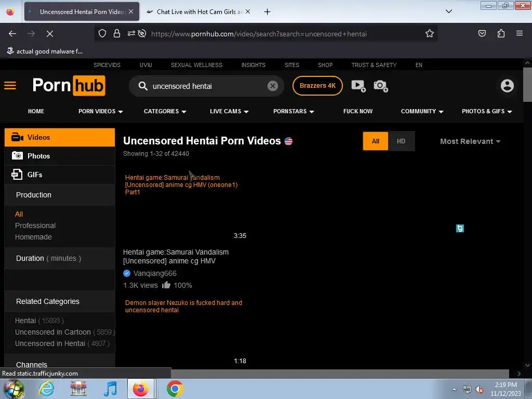Click the Brazzers 4K button

(317, 86)
